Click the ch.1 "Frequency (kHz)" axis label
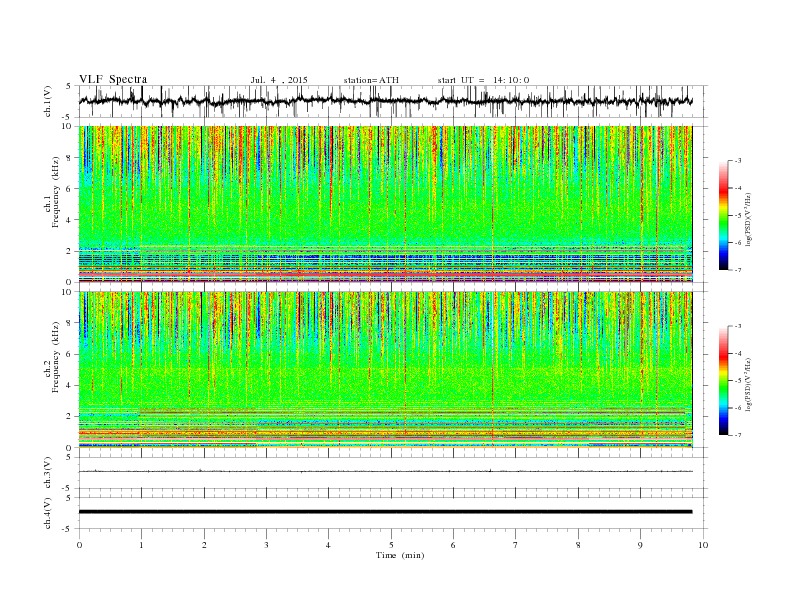The image size is (792, 612). pos(55,192)
